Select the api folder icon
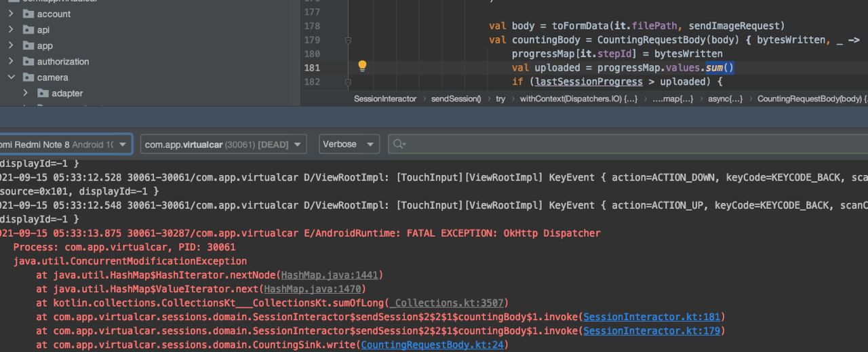Image resolution: width=868 pixels, height=352 pixels. click(x=28, y=30)
